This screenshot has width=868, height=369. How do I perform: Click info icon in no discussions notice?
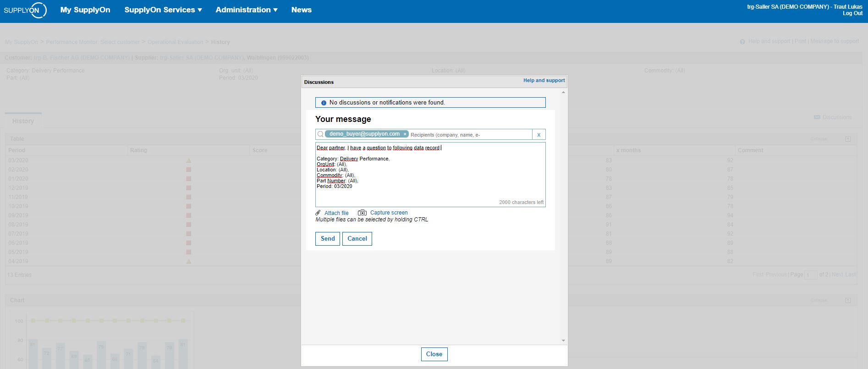point(324,103)
